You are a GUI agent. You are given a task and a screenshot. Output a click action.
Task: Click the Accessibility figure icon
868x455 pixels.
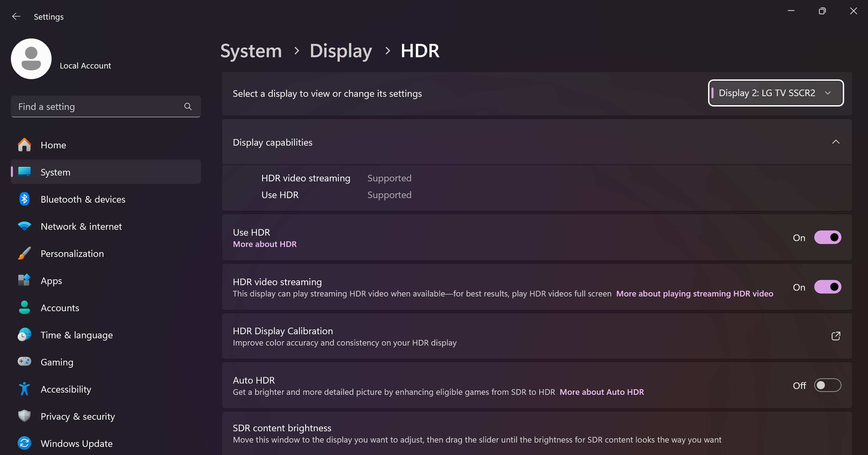coord(24,389)
